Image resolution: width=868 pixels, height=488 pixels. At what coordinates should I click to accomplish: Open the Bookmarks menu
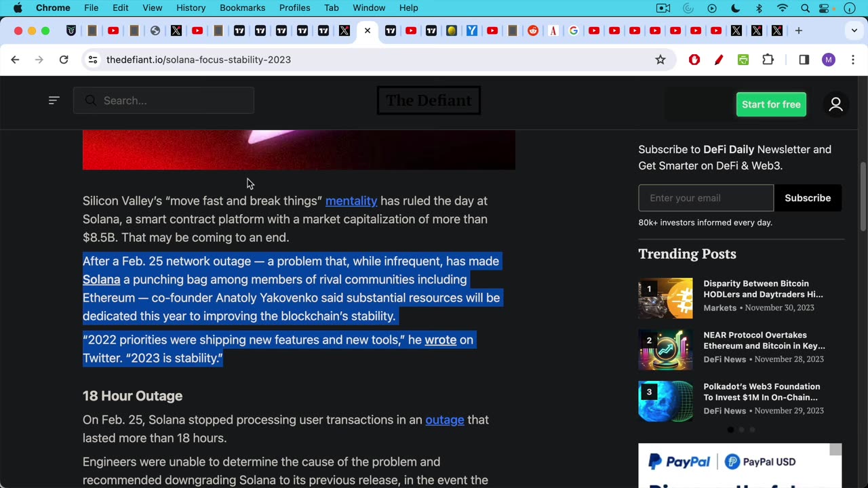tap(242, 7)
